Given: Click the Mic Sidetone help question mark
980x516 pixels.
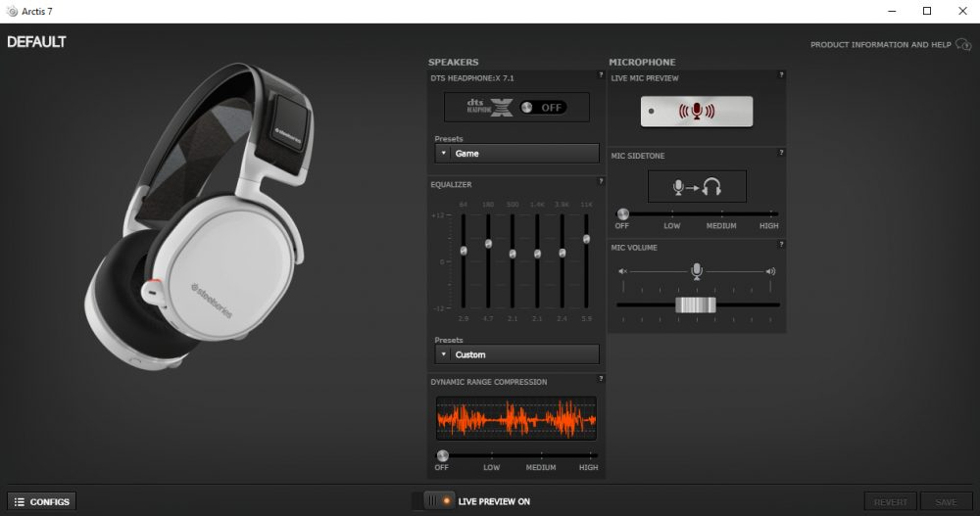Looking at the screenshot, I should click(781, 153).
